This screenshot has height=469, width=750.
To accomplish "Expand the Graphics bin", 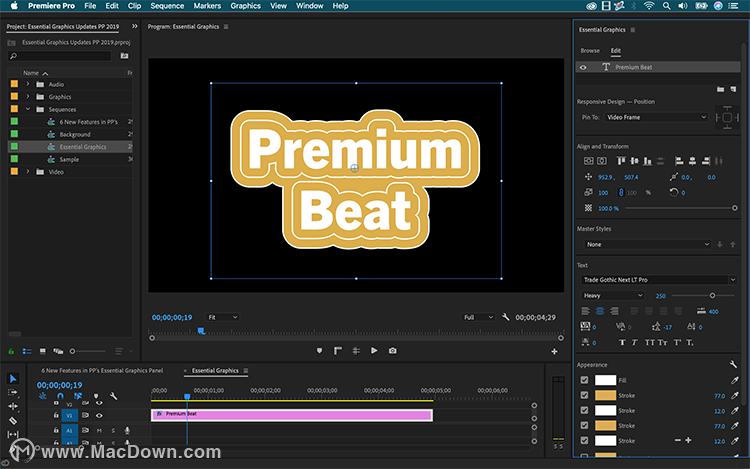I will click(x=27, y=97).
